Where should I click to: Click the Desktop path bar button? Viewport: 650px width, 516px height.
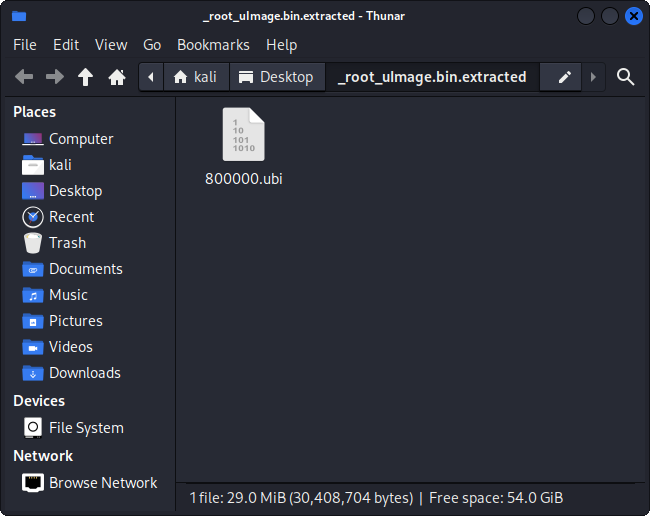point(276,77)
